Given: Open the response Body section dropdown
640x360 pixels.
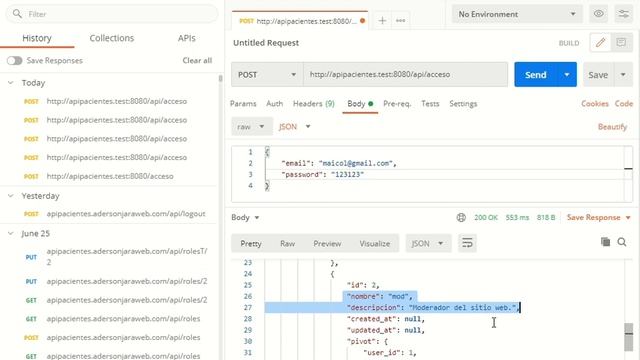Looking at the screenshot, I should (245, 218).
